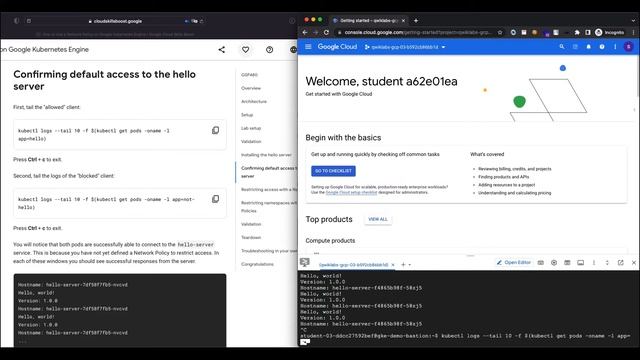Open Cloud Shell more options menu

594,263
